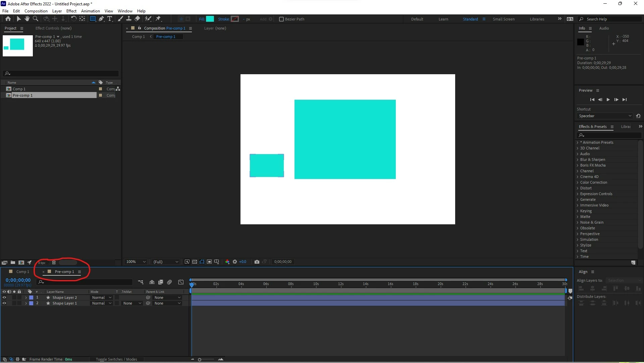Viewport: 644px width, 363px height.
Task: Click Toggle Switches / Modes button
Action: 116,359
